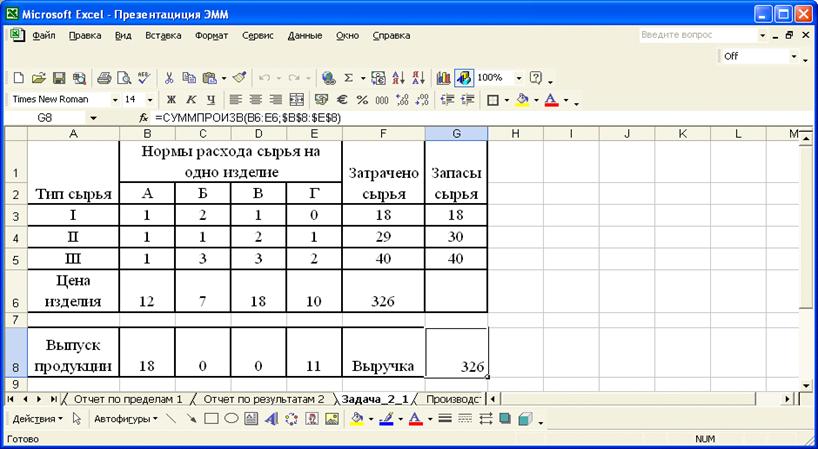Toggle italic formatting (К)
818x449 pixels.
point(190,100)
